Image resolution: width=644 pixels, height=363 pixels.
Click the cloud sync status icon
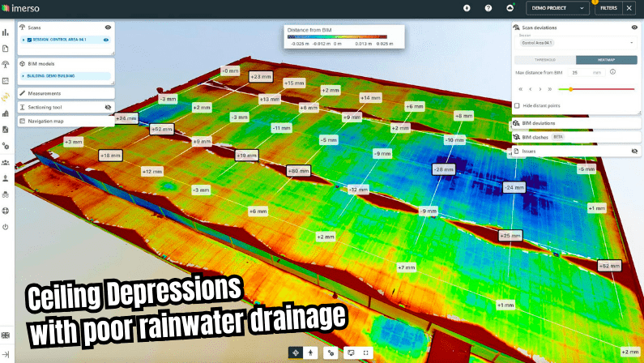(x=510, y=8)
